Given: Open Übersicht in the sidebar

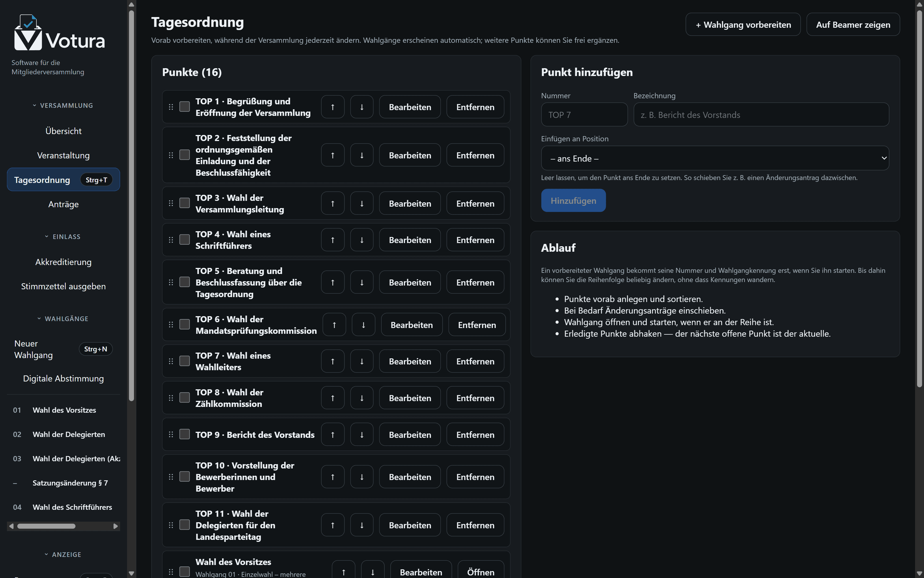Looking at the screenshot, I should click(x=64, y=131).
